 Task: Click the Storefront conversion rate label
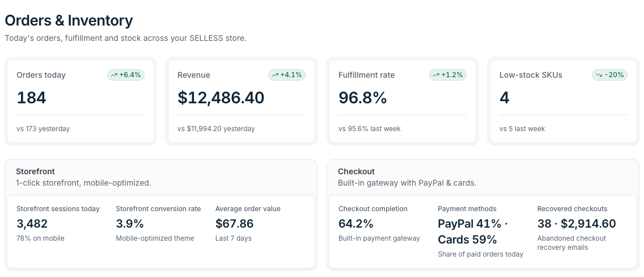coord(158,209)
